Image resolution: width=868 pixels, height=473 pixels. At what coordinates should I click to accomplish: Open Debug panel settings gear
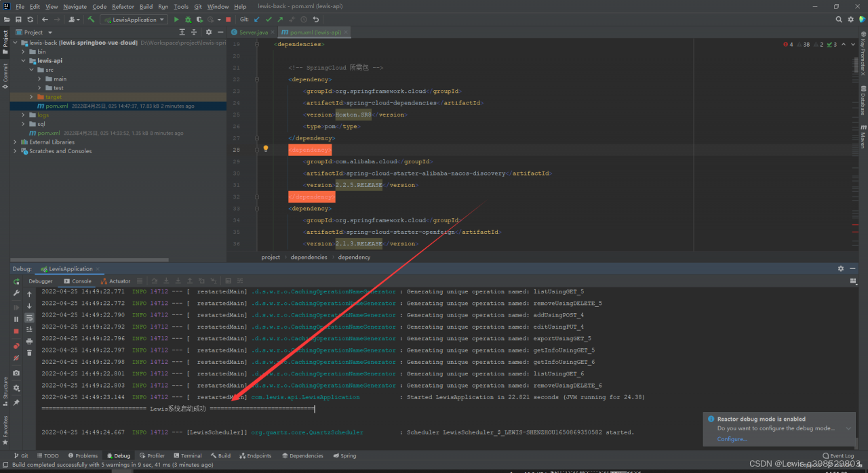click(841, 269)
